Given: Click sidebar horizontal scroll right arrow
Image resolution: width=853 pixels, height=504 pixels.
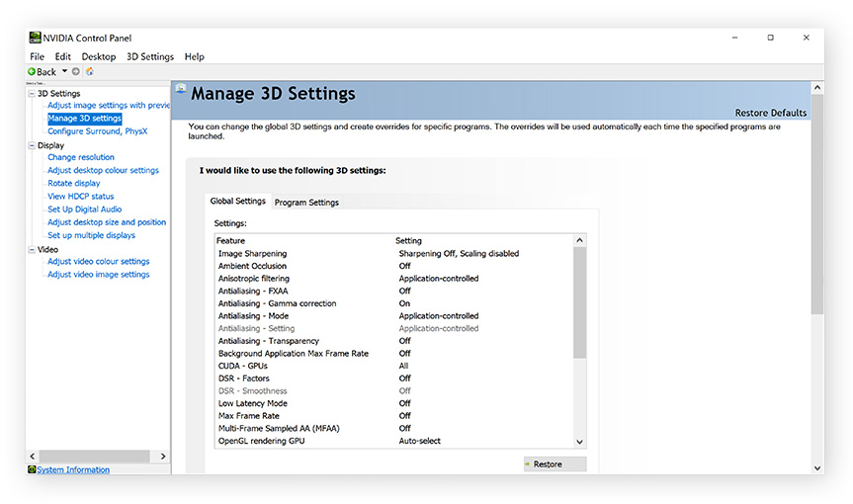Looking at the screenshot, I should [x=163, y=457].
